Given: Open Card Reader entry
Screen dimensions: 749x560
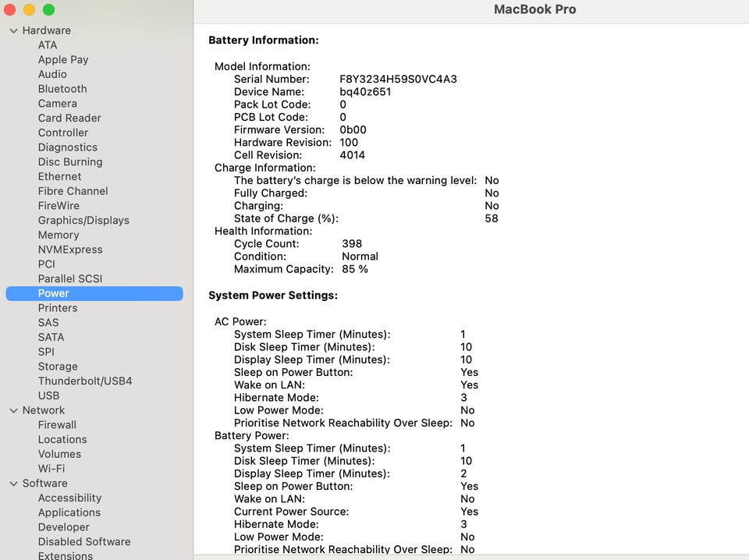Looking at the screenshot, I should click(x=69, y=118).
